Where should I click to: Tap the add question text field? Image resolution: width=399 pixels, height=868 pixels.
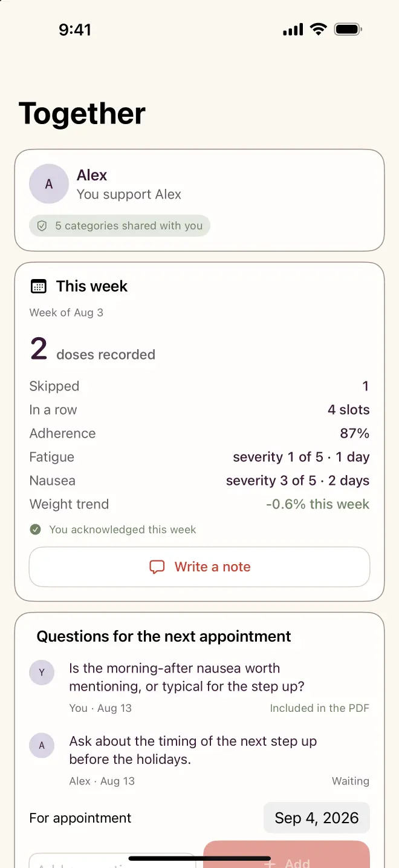tap(112, 860)
